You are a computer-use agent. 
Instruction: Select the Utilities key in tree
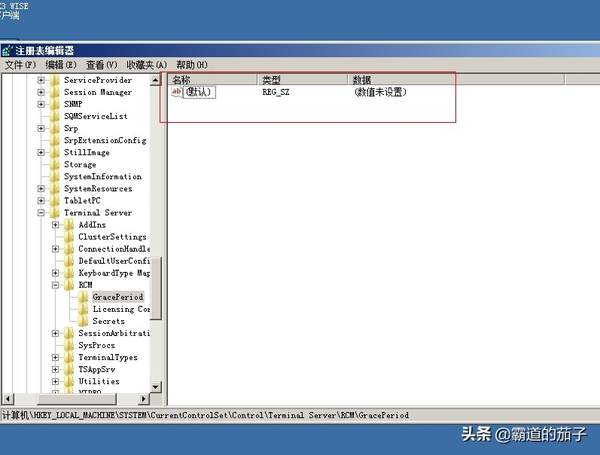pos(98,381)
